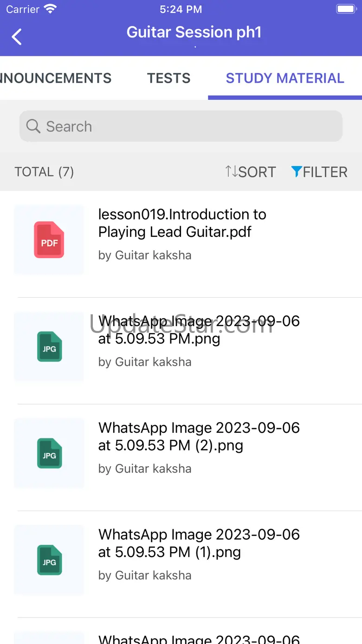This screenshot has height=644, width=362.
Task: Switch to the Tests tab
Action: [169, 78]
